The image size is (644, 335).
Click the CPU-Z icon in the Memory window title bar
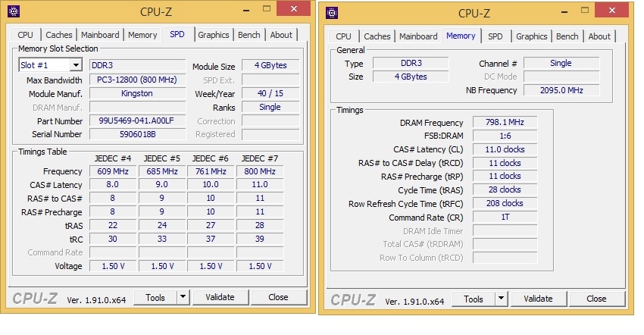pos(333,13)
